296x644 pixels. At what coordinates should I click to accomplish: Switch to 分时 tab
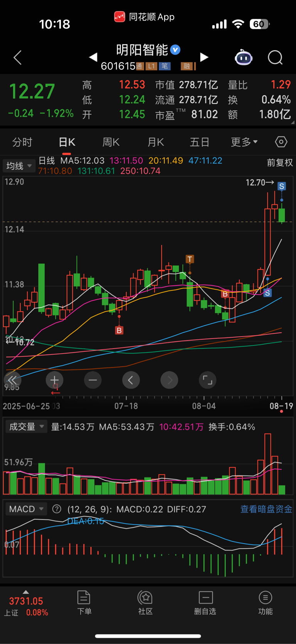pyautogui.click(x=22, y=142)
